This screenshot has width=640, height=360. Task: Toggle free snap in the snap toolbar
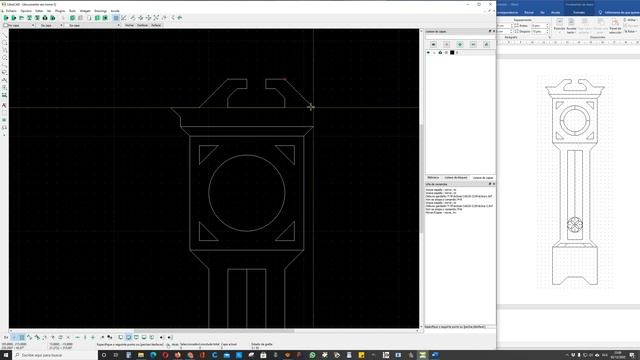[14, 338]
